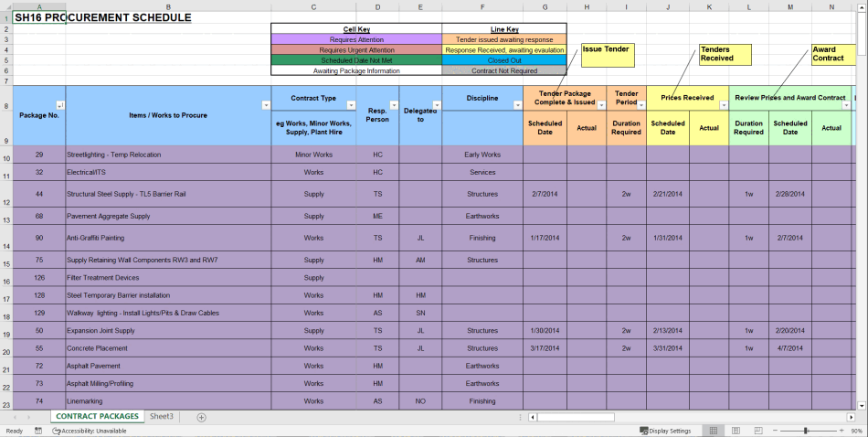The width and height of the screenshot is (868, 437).
Task: Select the Anti-Graffiti Painting cell
Action: click(168, 238)
